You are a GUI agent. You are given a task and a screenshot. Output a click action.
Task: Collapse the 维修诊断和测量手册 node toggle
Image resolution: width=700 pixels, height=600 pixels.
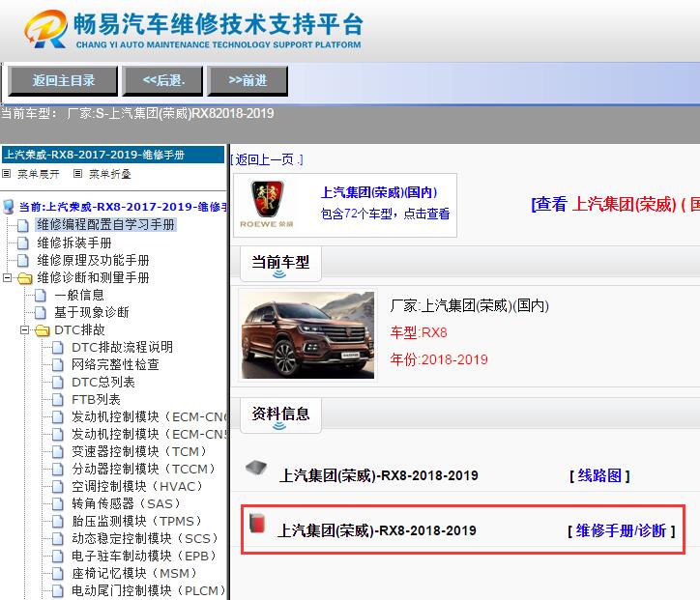point(7,278)
